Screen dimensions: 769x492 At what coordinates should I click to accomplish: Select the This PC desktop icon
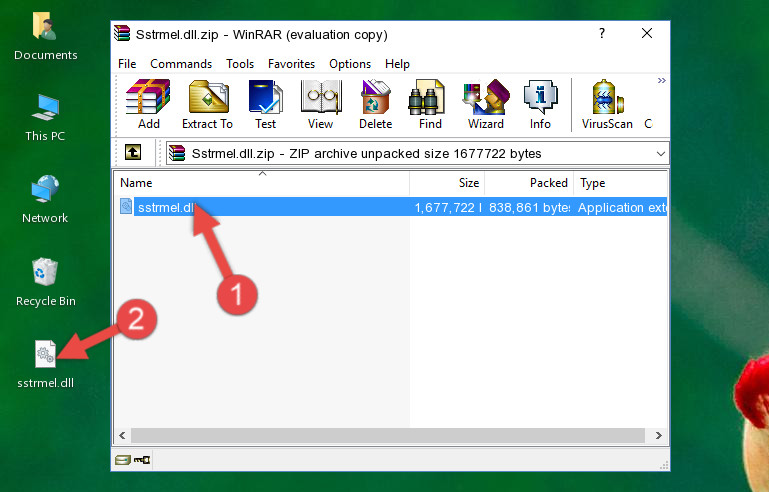tap(45, 118)
